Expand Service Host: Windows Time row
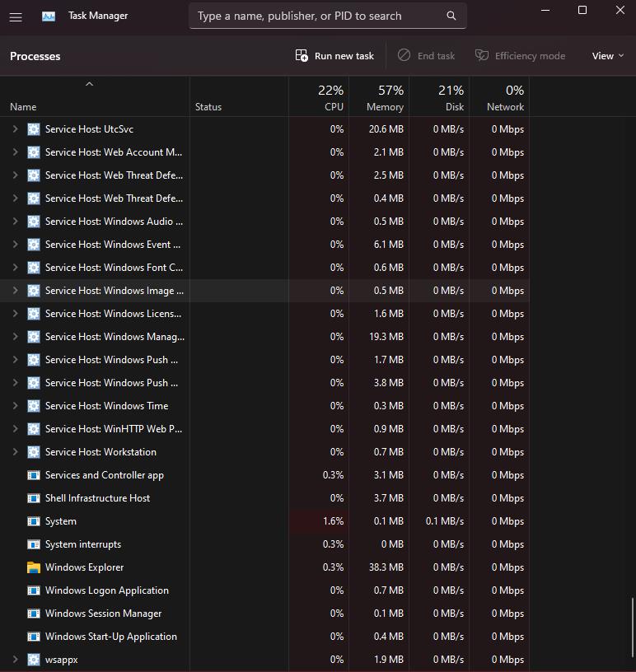Screen dimensions: 636x672 [16, 405]
